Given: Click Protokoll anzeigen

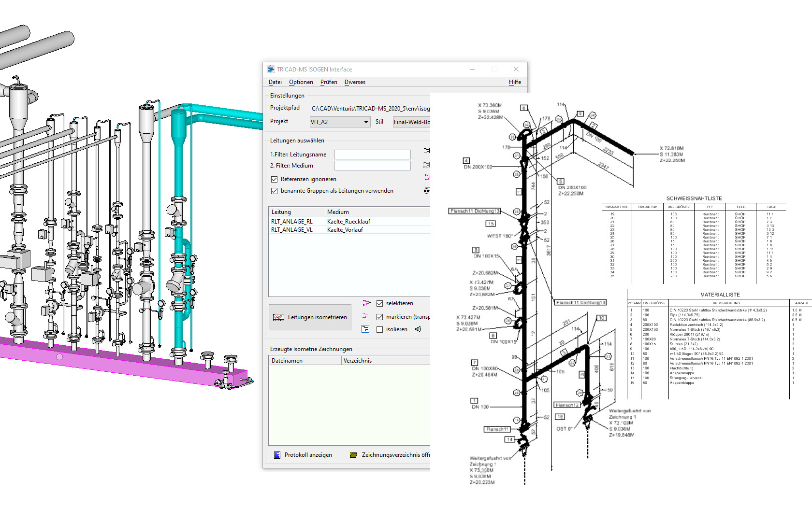Looking at the screenshot, I should coord(308,454).
